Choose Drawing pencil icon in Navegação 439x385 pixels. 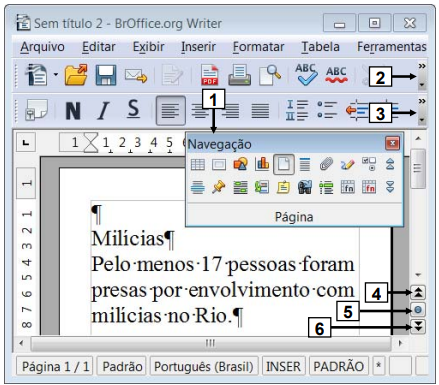tap(347, 164)
